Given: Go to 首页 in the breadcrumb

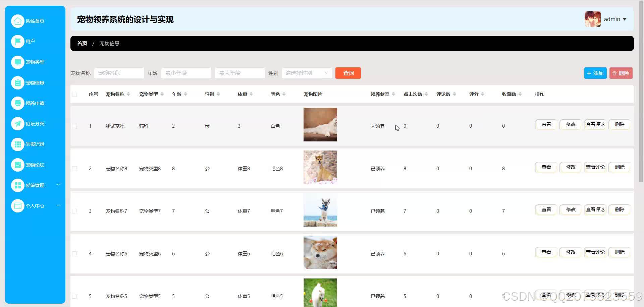Looking at the screenshot, I should pos(82,43).
